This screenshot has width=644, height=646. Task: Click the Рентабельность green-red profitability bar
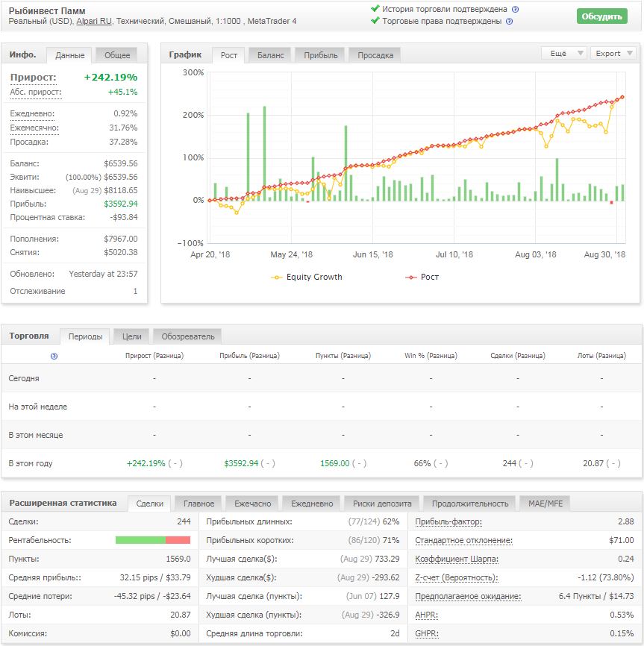coord(153,540)
